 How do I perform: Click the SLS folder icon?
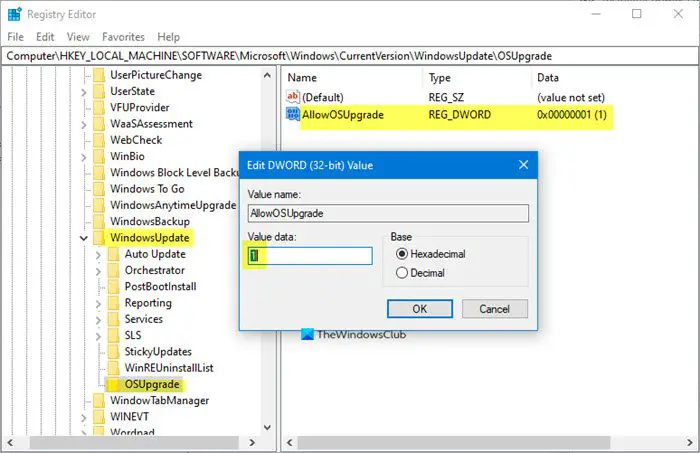coord(113,336)
